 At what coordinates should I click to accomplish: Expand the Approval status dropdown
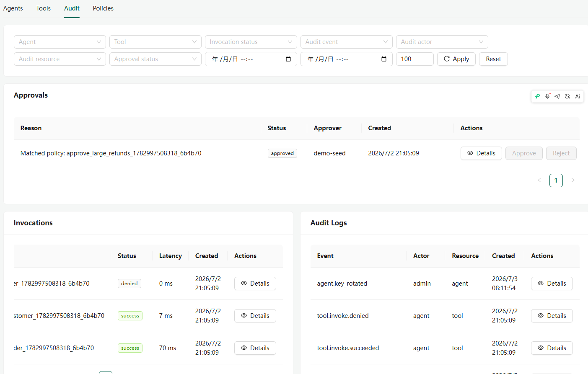(155, 59)
